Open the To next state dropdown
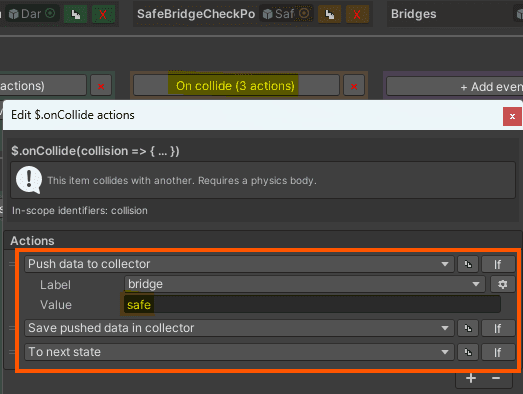The height and width of the screenshot is (394, 523). [239, 352]
